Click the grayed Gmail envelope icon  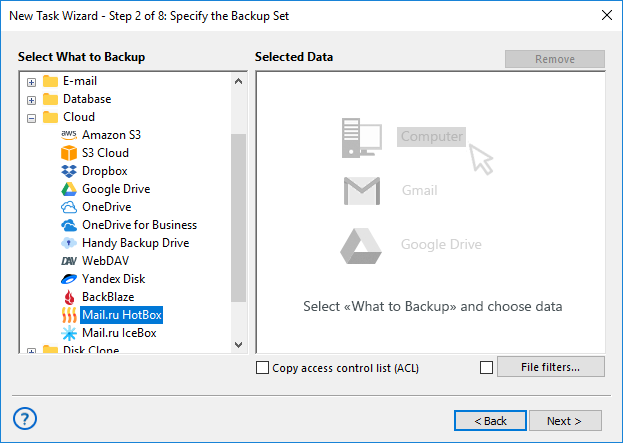click(362, 191)
